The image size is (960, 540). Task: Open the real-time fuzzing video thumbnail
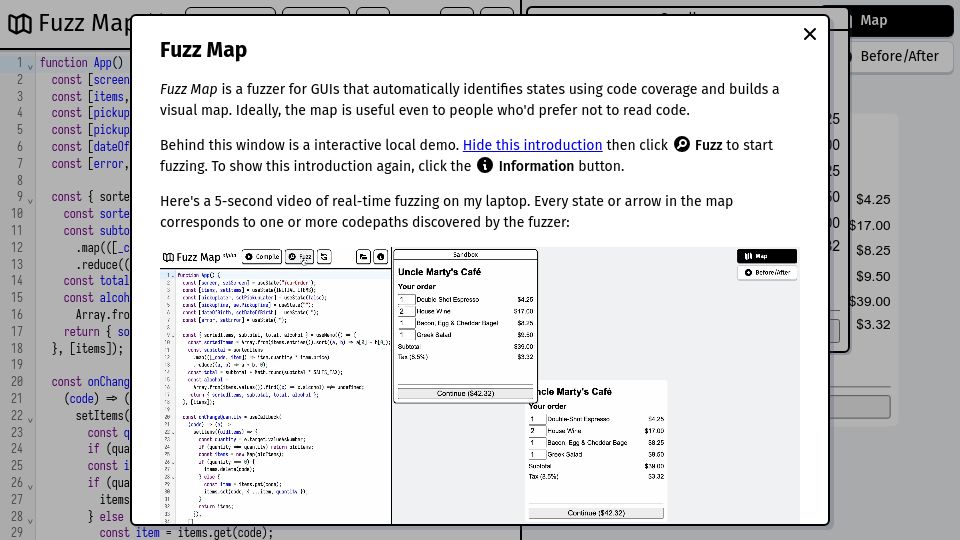click(x=479, y=386)
